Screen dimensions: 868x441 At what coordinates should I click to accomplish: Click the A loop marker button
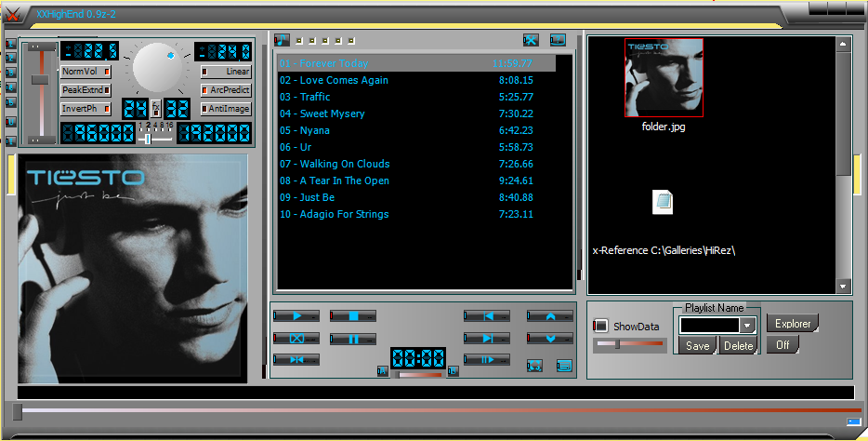pyautogui.click(x=383, y=371)
